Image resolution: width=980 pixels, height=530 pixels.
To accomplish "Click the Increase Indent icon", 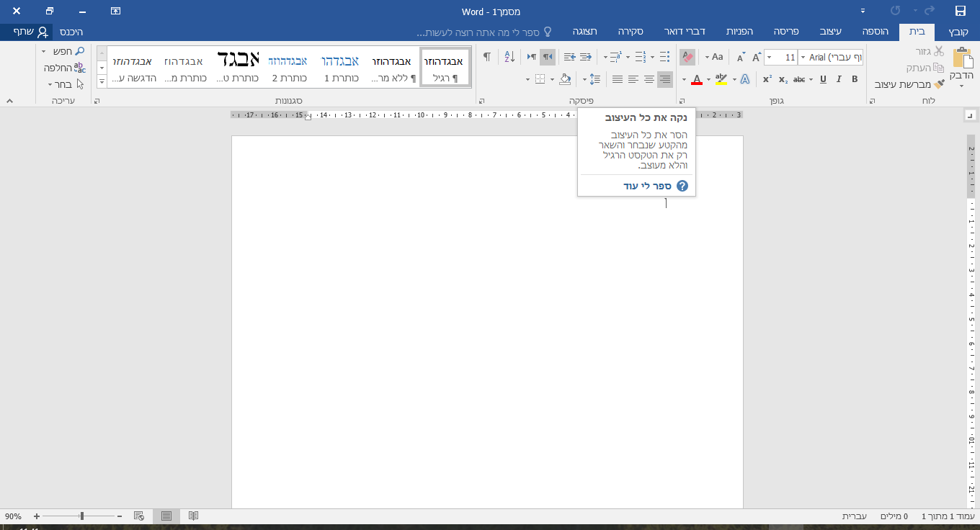I will [x=569, y=57].
